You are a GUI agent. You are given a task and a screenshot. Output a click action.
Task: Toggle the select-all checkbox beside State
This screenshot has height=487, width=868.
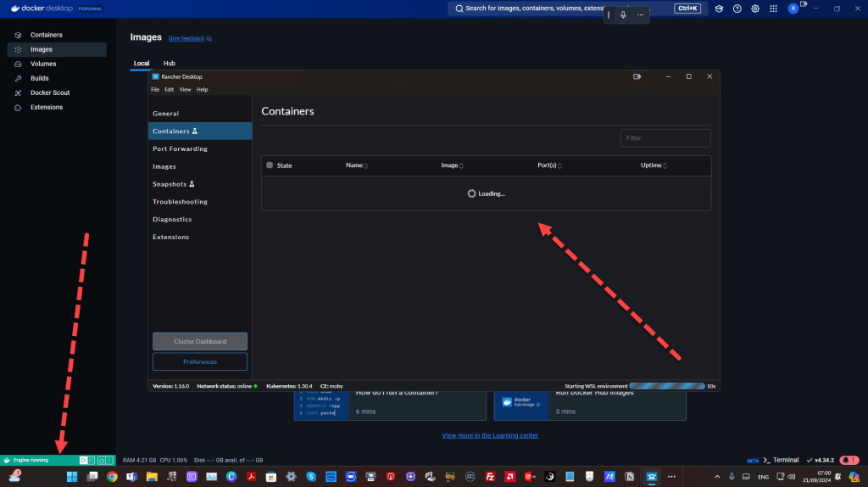coord(270,165)
